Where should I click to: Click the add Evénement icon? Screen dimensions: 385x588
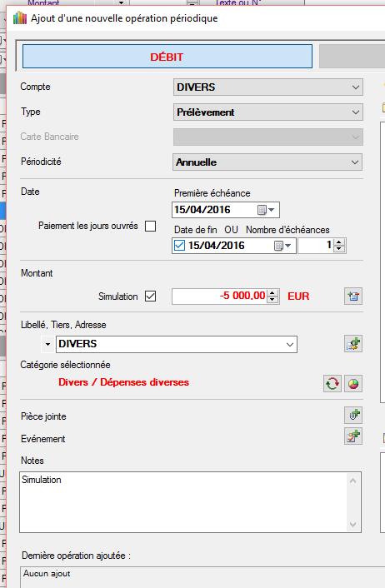pos(353,436)
